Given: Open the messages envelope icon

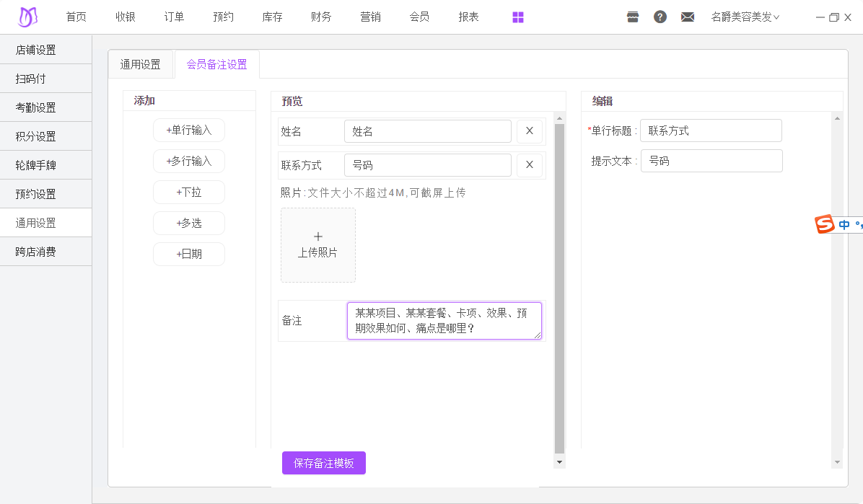Looking at the screenshot, I should pyautogui.click(x=688, y=17).
